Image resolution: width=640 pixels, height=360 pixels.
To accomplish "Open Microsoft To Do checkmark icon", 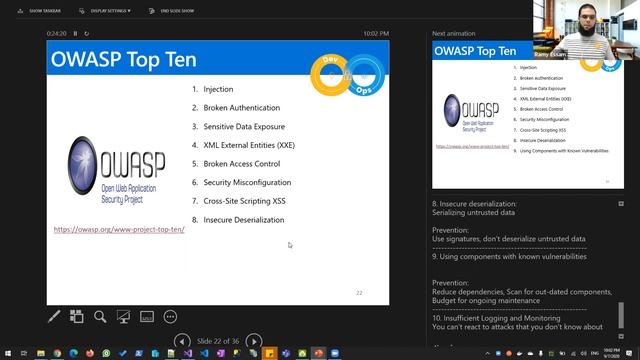I will pyautogui.click(x=122, y=353).
